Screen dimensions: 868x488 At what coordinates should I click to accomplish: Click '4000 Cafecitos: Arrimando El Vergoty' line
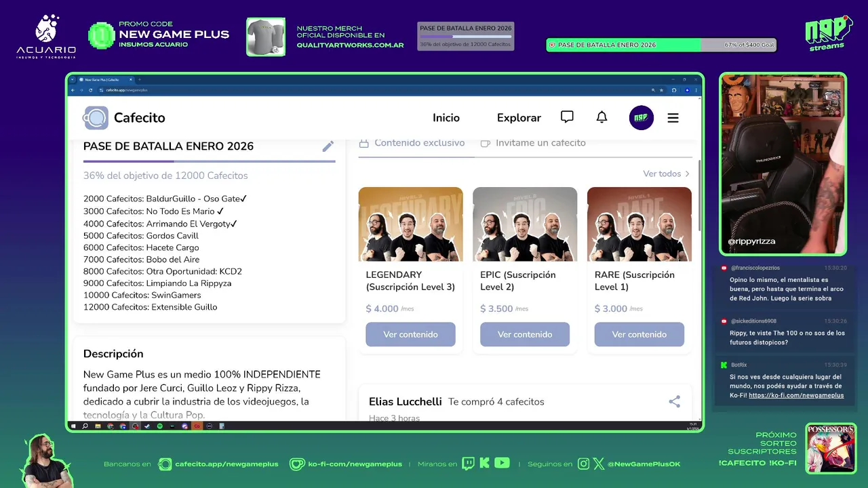[160, 224]
